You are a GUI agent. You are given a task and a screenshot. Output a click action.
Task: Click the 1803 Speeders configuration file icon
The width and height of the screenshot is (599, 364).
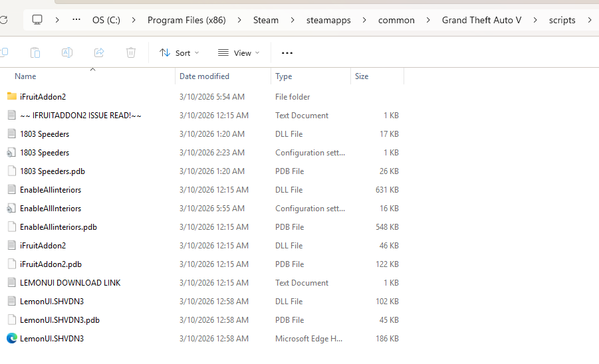(x=11, y=153)
